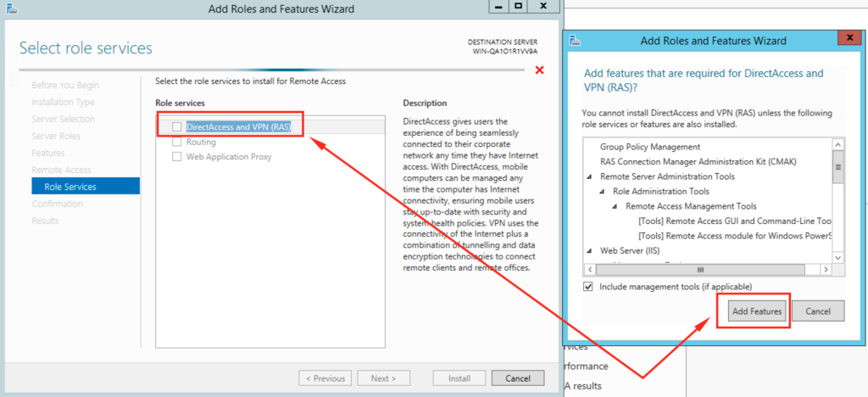Check the DirectAccess and VPN (RAS) checkbox
Viewport: 868px width, 397px height.
pos(177,126)
